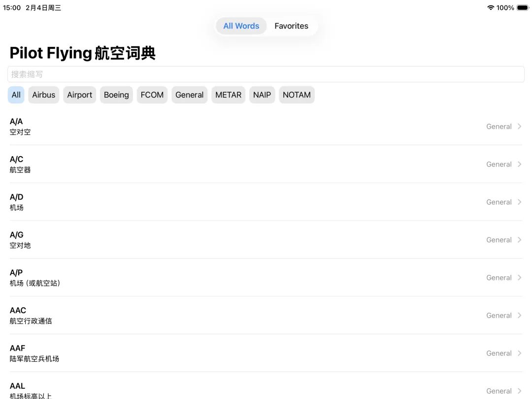This screenshot has height=399, width=532.
Task: Click the General label on AAC row
Action: point(499,316)
